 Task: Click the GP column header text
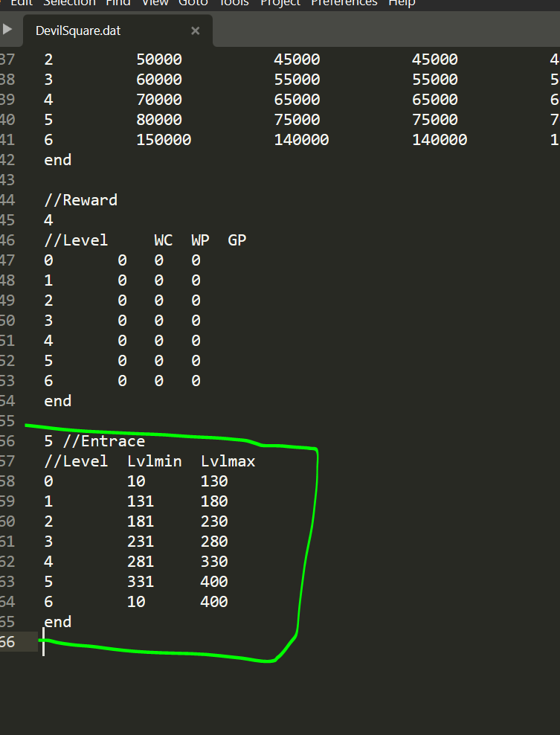237,240
